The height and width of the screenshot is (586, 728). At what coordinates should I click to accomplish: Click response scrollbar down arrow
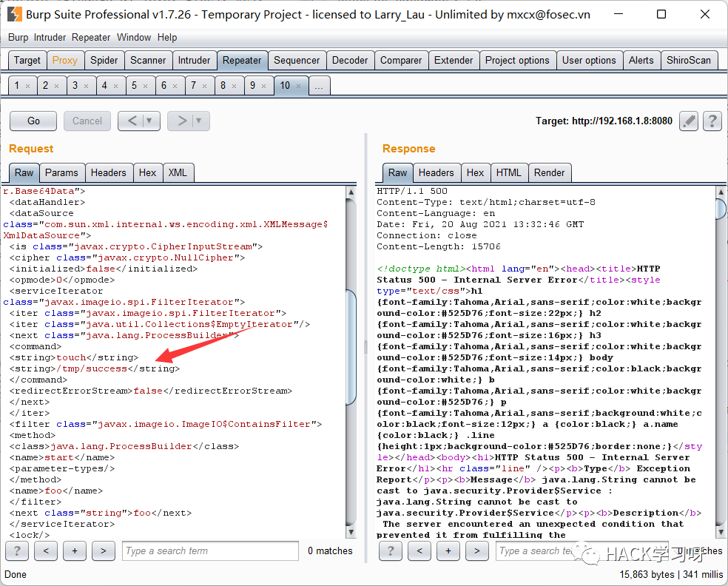click(x=721, y=532)
